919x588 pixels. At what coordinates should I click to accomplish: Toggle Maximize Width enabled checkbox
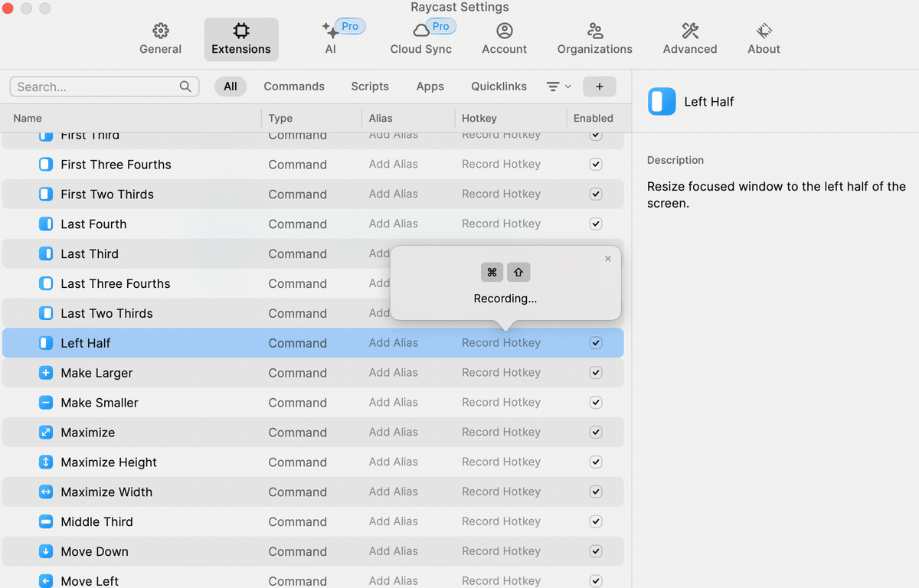pos(596,492)
